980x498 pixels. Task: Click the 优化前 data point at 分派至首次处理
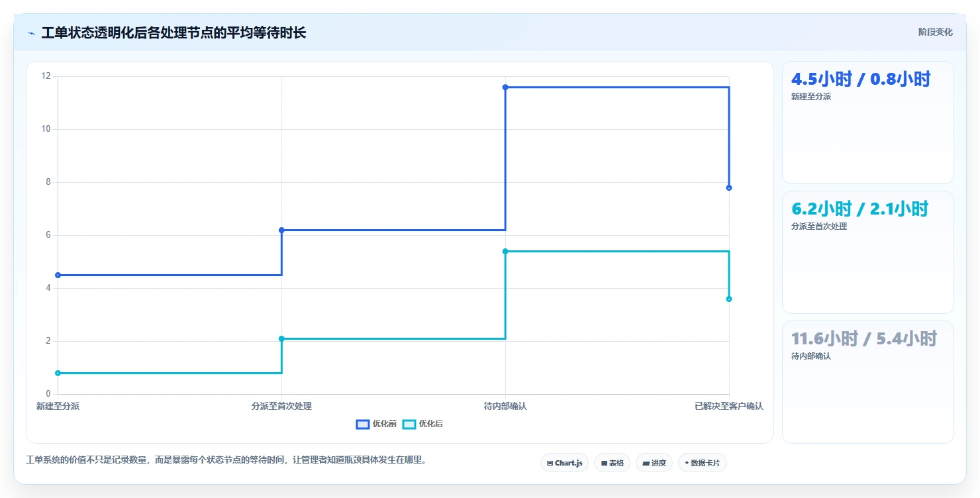(x=281, y=230)
